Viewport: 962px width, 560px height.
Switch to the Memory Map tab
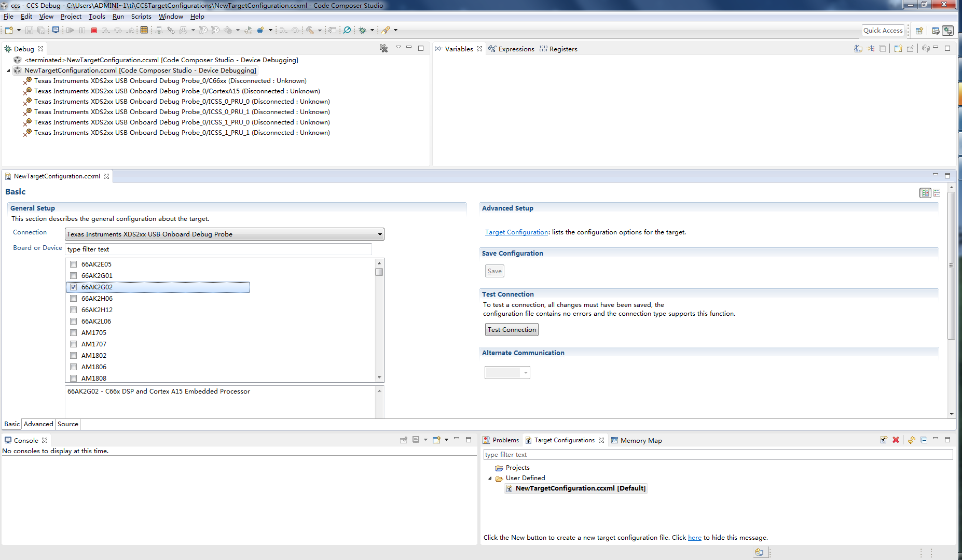click(637, 440)
